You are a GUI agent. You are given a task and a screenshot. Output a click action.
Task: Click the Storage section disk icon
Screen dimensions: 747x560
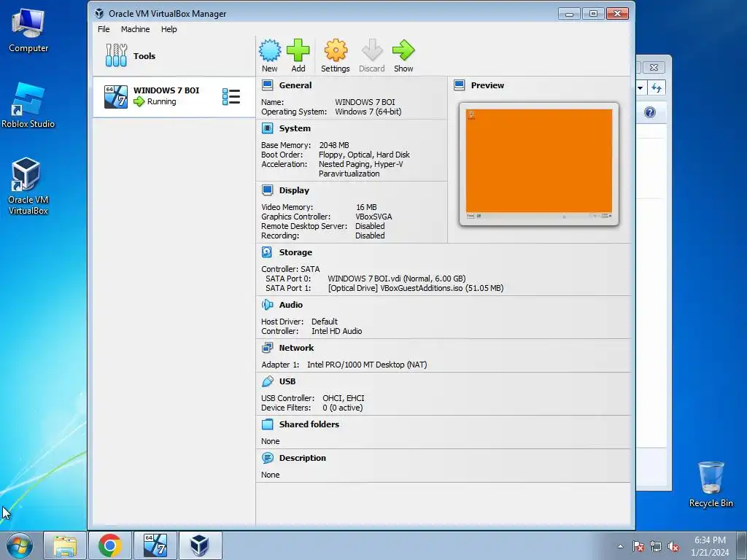point(267,252)
